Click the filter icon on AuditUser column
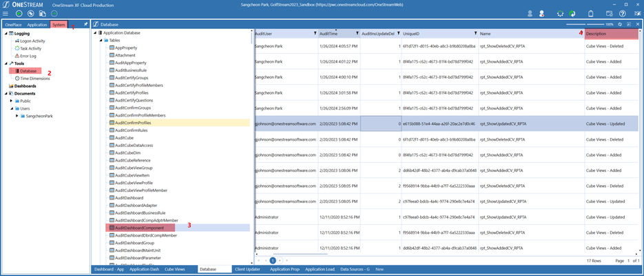The width and height of the screenshot is (644, 276). click(x=315, y=33)
